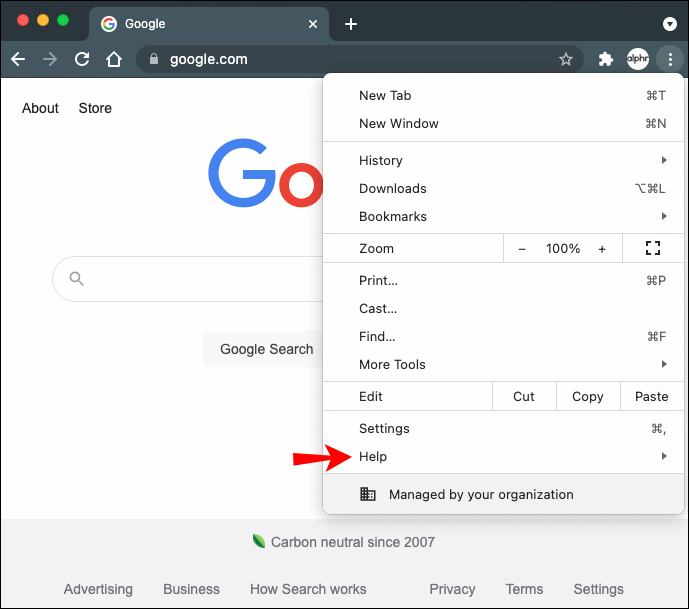
Task: Close the Chrome three-dot menu button
Action: coord(670,59)
